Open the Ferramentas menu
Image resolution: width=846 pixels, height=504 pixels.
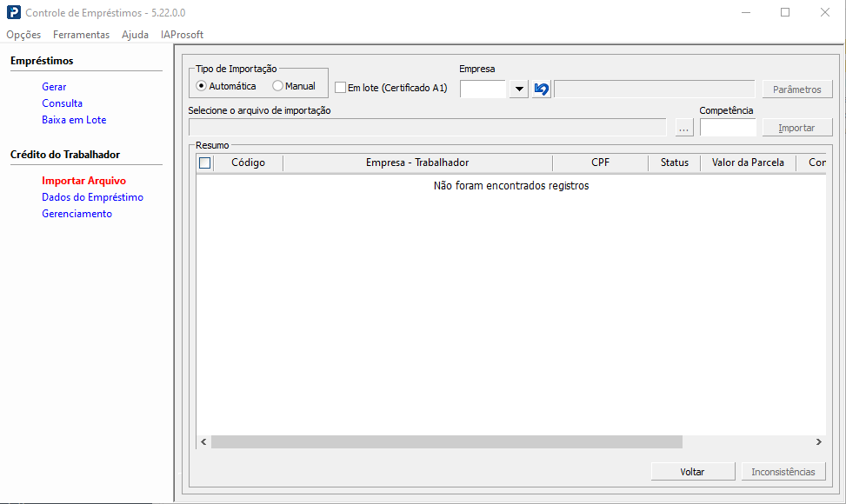click(81, 35)
